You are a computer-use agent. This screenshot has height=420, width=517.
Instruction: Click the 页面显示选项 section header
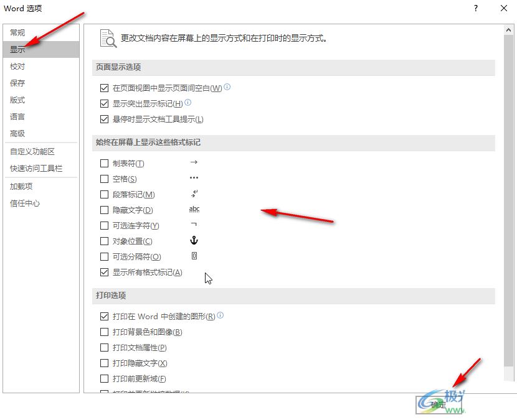tap(293, 68)
